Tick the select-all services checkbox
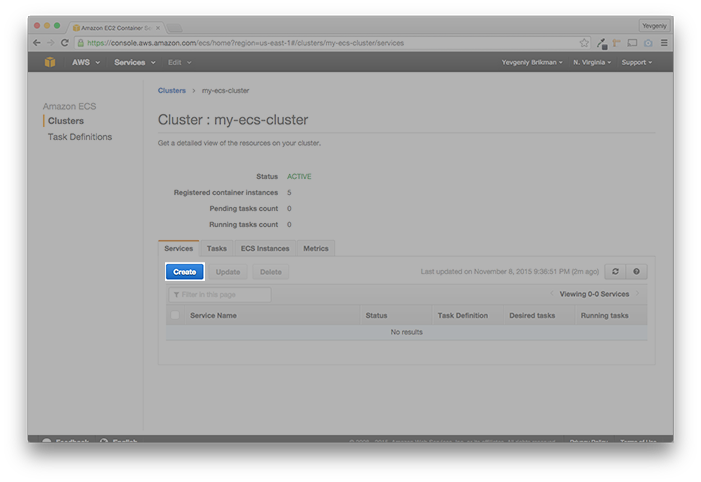 [176, 315]
